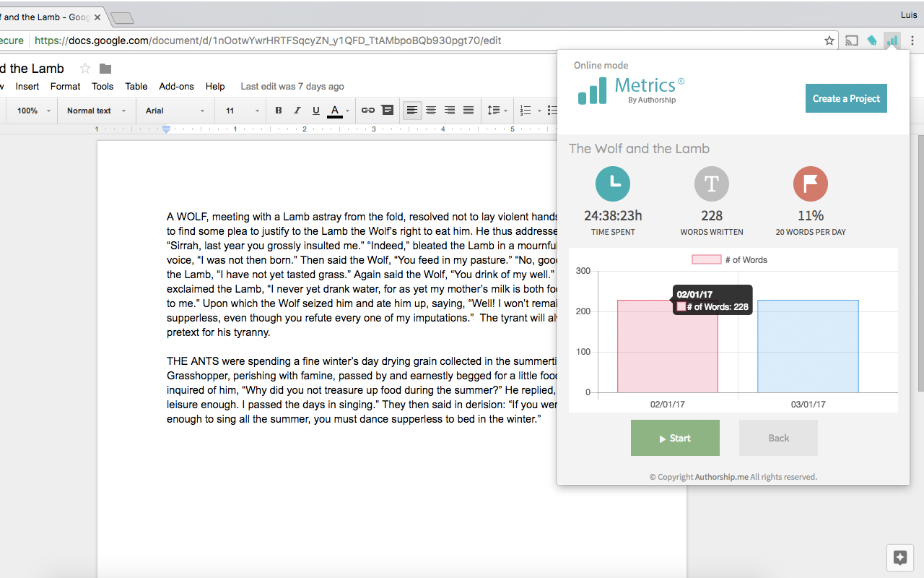Toggle bold formatting in the toolbar
The width and height of the screenshot is (924, 578).
coord(277,110)
